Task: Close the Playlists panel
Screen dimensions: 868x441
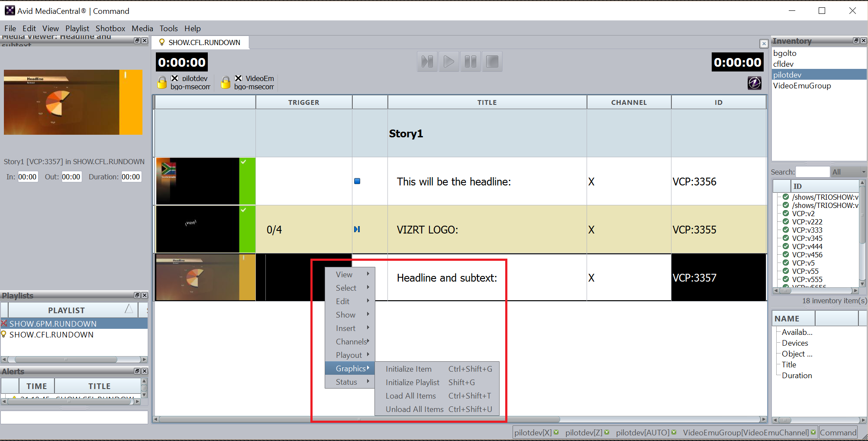Action: pyautogui.click(x=145, y=295)
